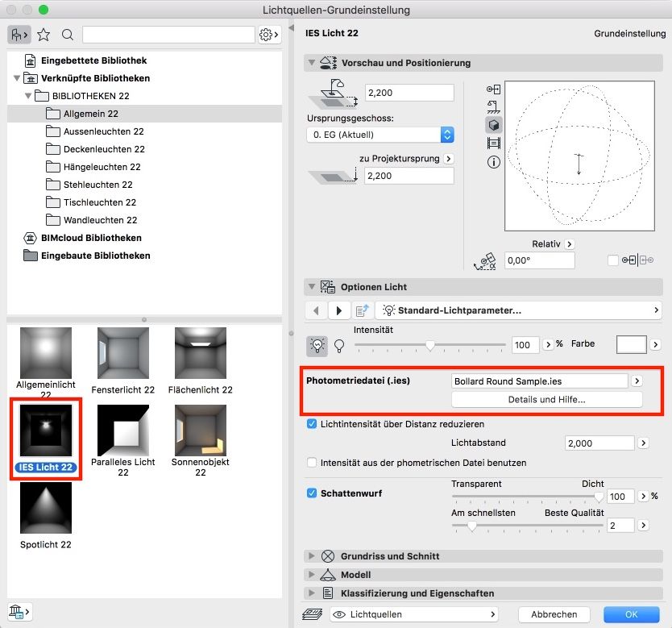
Task: Collapse the Vorschau und Positionierung section
Action: pos(312,63)
